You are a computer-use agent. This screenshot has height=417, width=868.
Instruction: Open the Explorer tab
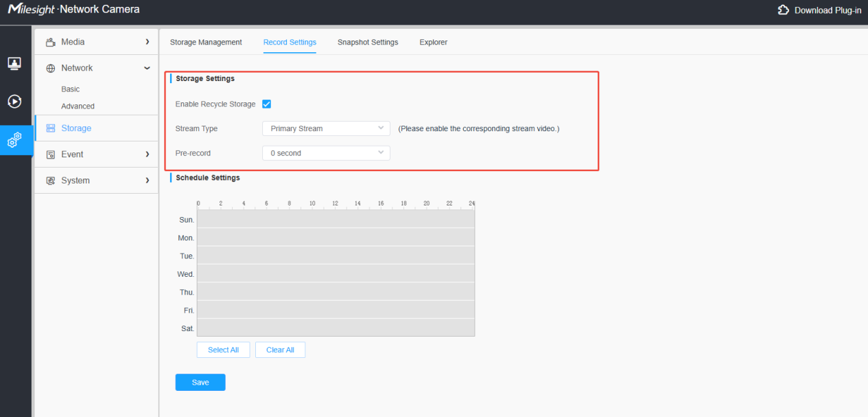click(x=433, y=43)
